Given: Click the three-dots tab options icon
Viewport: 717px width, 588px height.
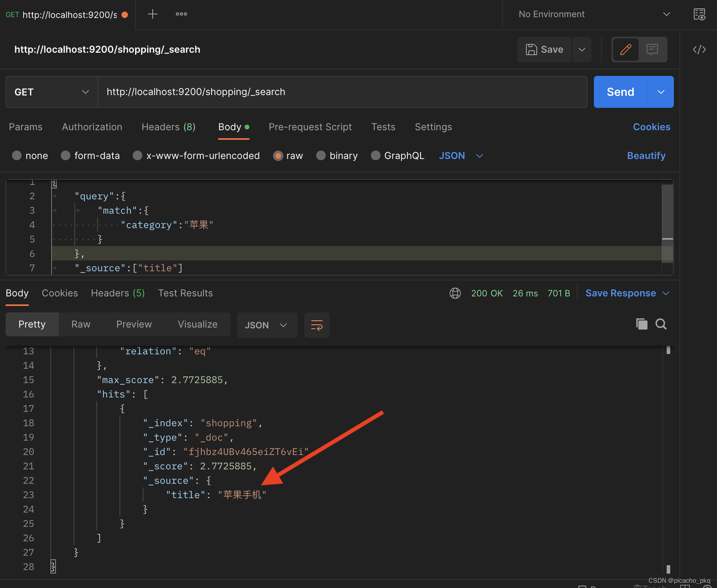Looking at the screenshot, I should pyautogui.click(x=181, y=14).
